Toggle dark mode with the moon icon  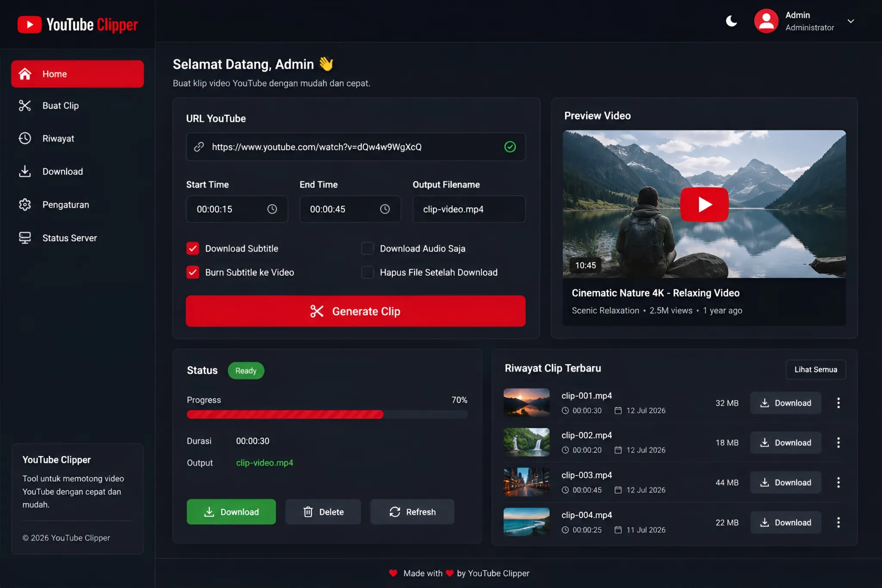tap(731, 21)
